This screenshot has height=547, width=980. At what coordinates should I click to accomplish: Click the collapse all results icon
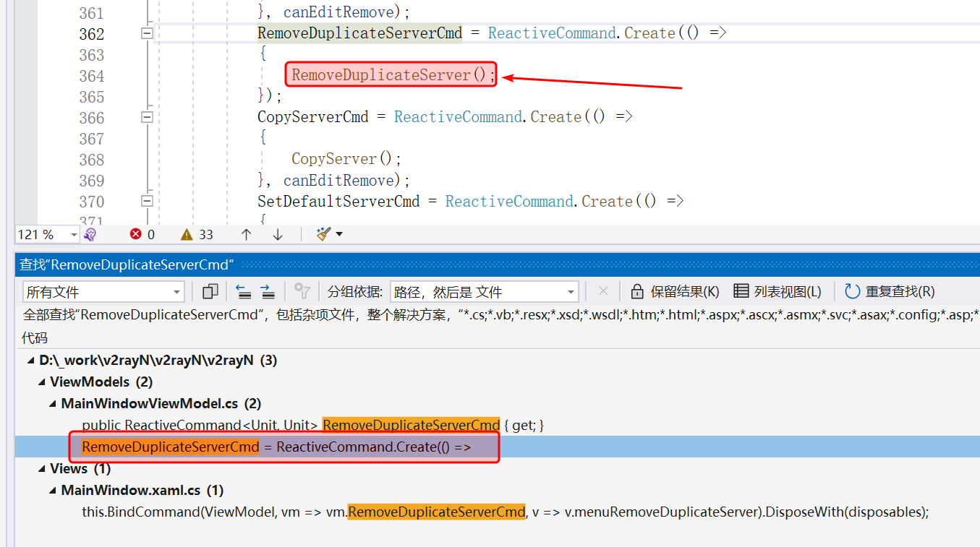click(244, 292)
